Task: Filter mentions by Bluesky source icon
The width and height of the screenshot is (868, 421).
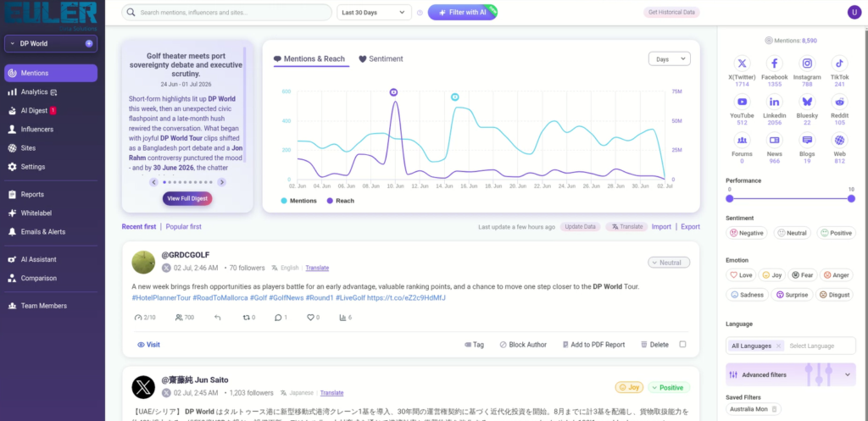Action: pyautogui.click(x=807, y=102)
